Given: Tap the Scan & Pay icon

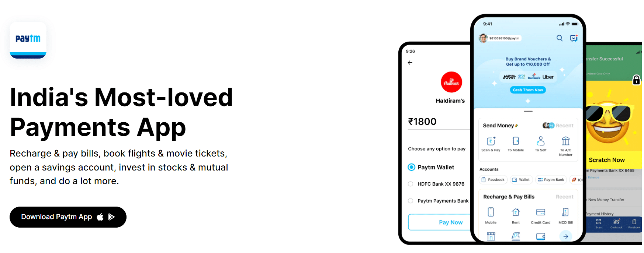Looking at the screenshot, I should [491, 141].
